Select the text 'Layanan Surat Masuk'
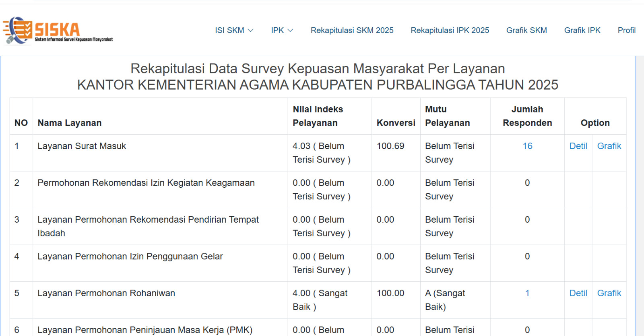Viewport: 644px width, 336px height. (x=82, y=146)
